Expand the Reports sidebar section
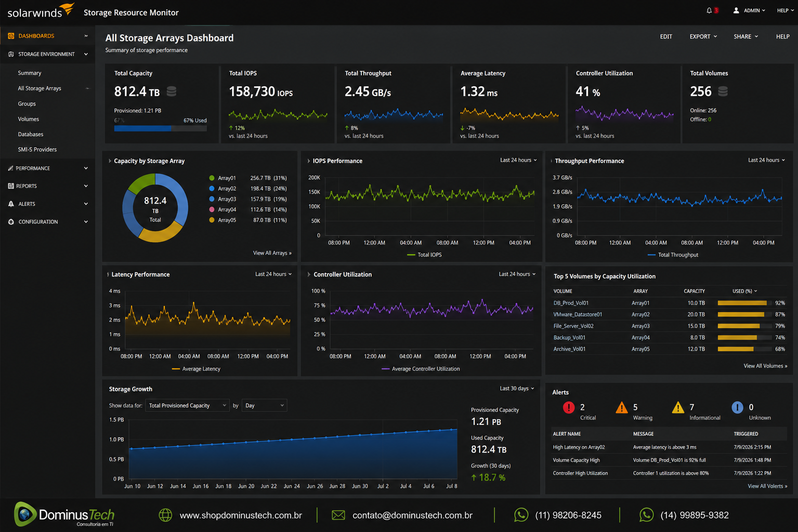 (x=47, y=186)
